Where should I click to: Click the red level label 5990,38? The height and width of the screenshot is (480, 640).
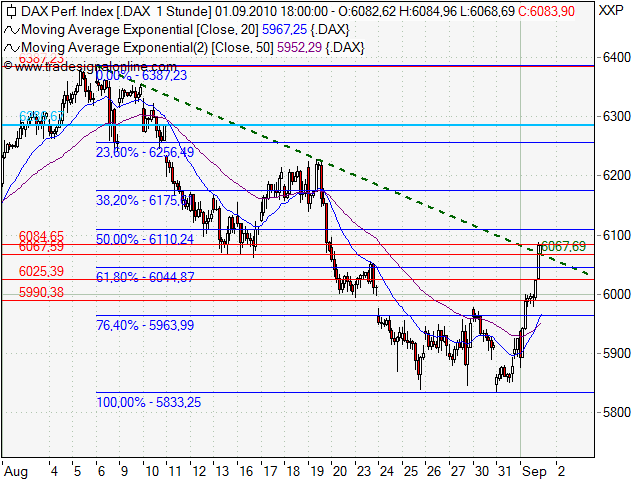tap(41, 292)
